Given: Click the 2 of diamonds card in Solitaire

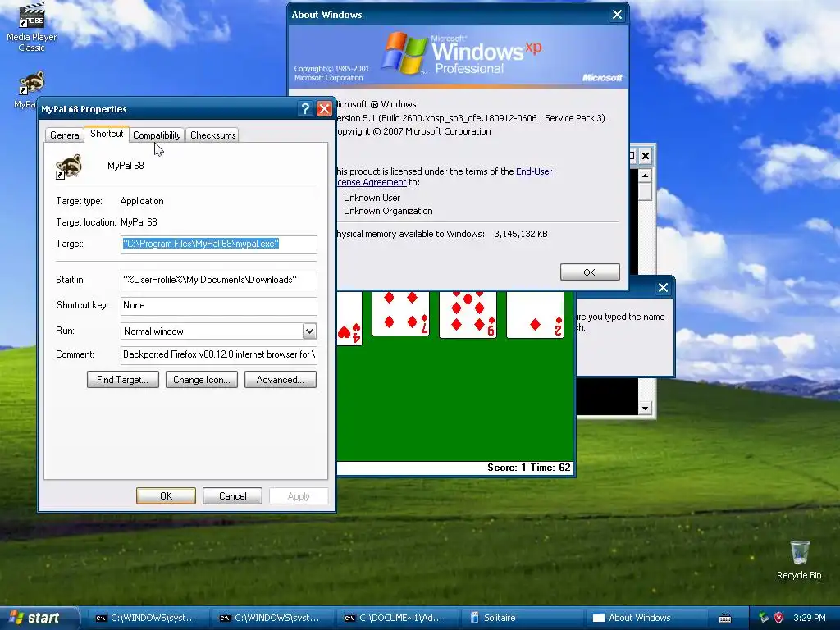Looking at the screenshot, I should [535, 314].
